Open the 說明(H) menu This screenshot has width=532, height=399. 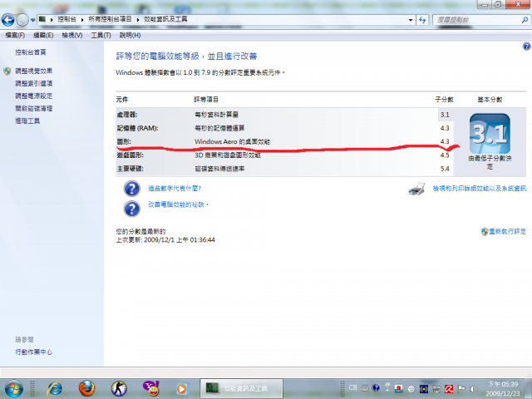130,35
